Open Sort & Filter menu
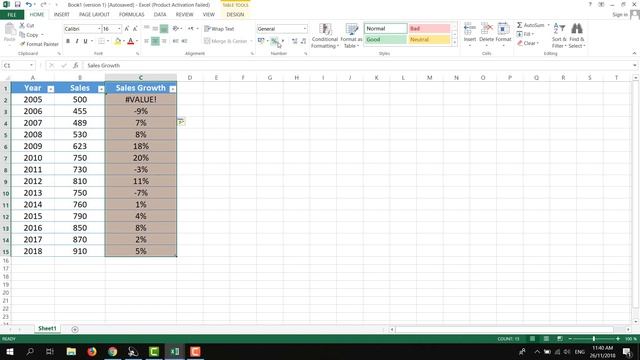Image resolution: width=640 pixels, height=360 pixels. pyautogui.click(x=559, y=36)
